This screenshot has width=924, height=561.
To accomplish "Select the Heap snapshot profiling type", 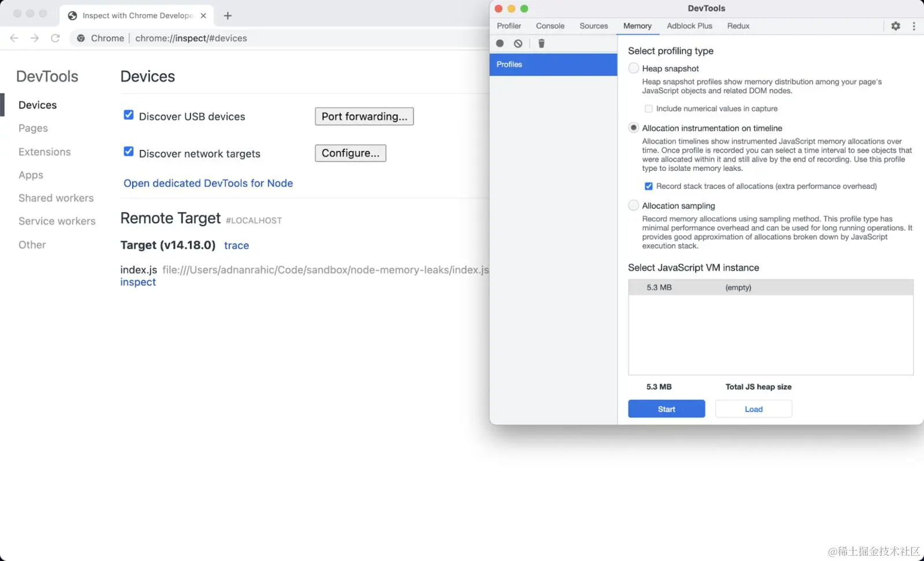I will click(x=634, y=68).
